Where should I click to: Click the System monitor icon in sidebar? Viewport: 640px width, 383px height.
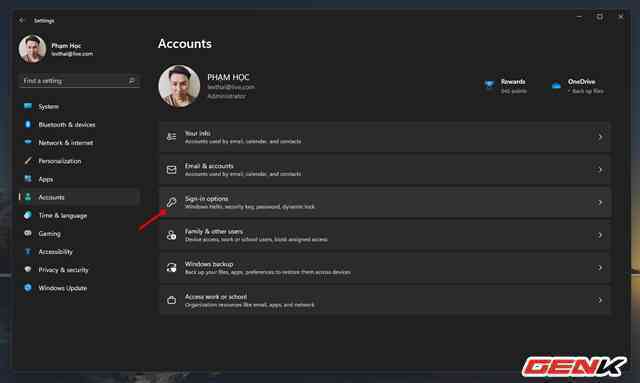click(x=28, y=106)
